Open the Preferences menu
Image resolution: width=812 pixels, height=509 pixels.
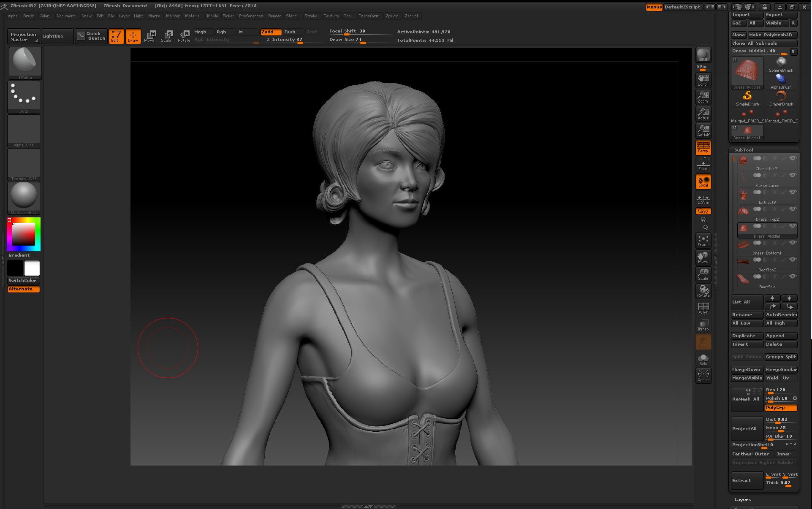coord(251,16)
